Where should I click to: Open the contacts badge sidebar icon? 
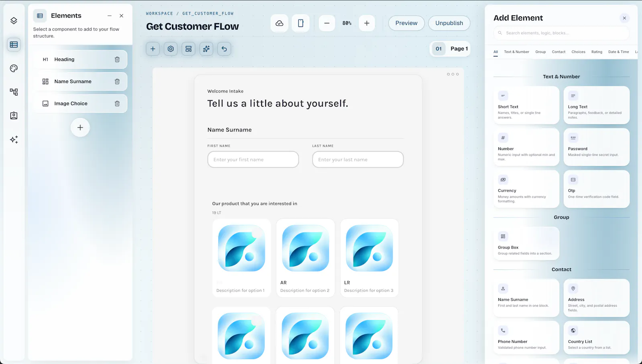tap(14, 115)
